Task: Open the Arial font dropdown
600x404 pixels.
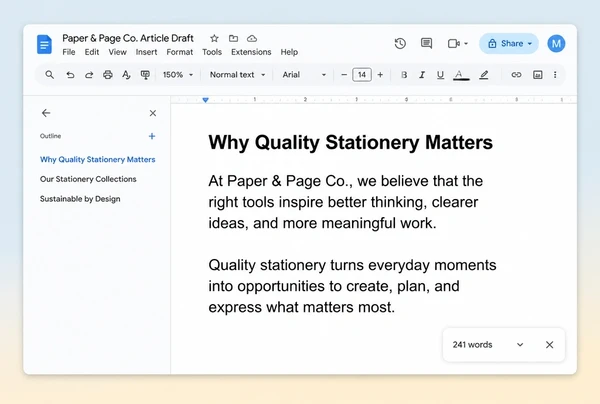Action: pyautogui.click(x=304, y=75)
